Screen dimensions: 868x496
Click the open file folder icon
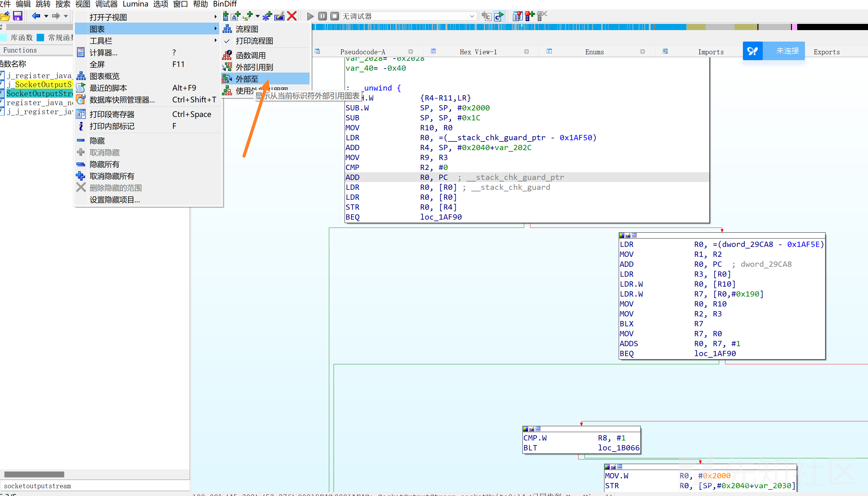pyautogui.click(x=5, y=16)
